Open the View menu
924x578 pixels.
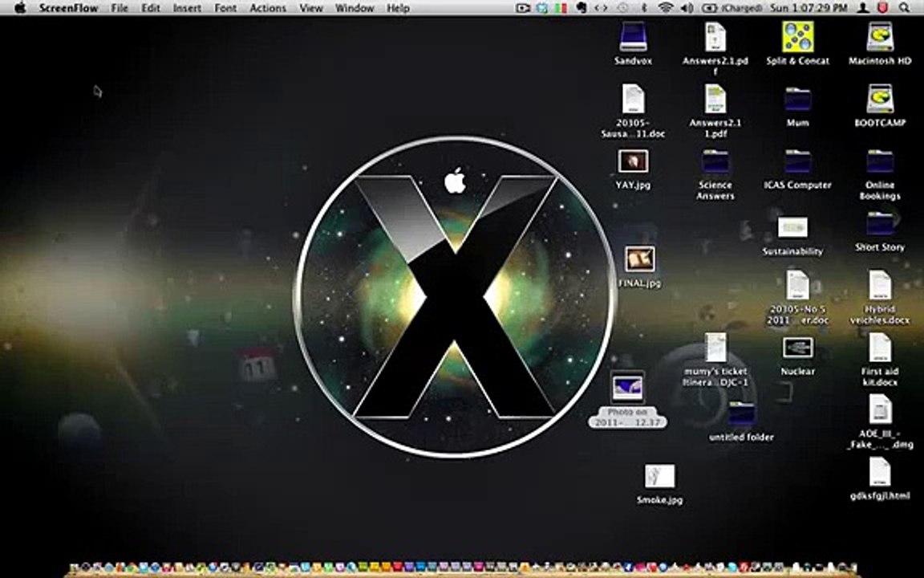point(311,8)
